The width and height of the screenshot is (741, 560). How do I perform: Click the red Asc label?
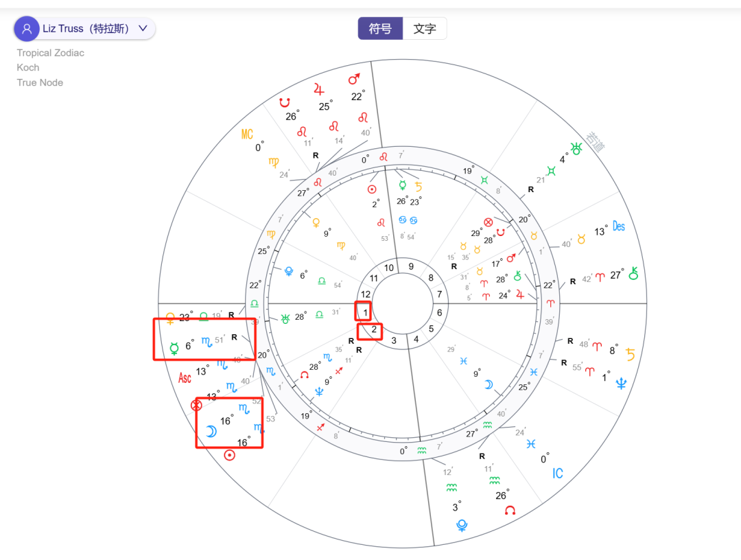tap(185, 377)
